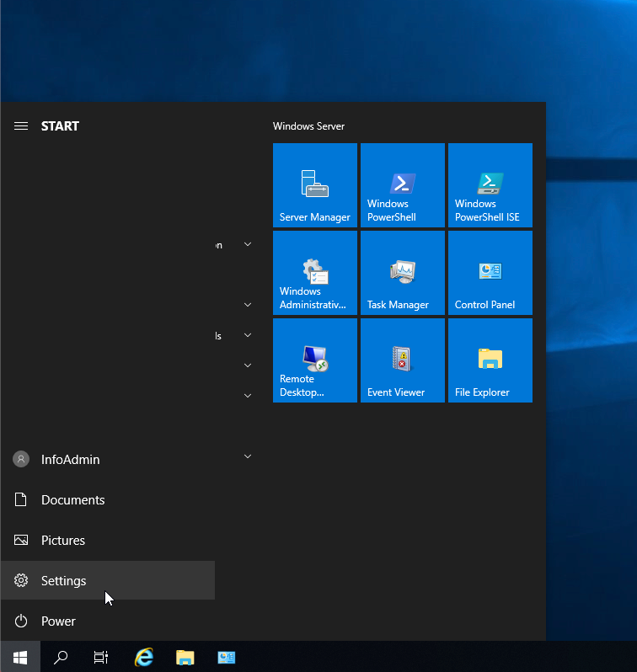
Task: Open the Windows PowerShell ISE tile
Action: point(490,185)
